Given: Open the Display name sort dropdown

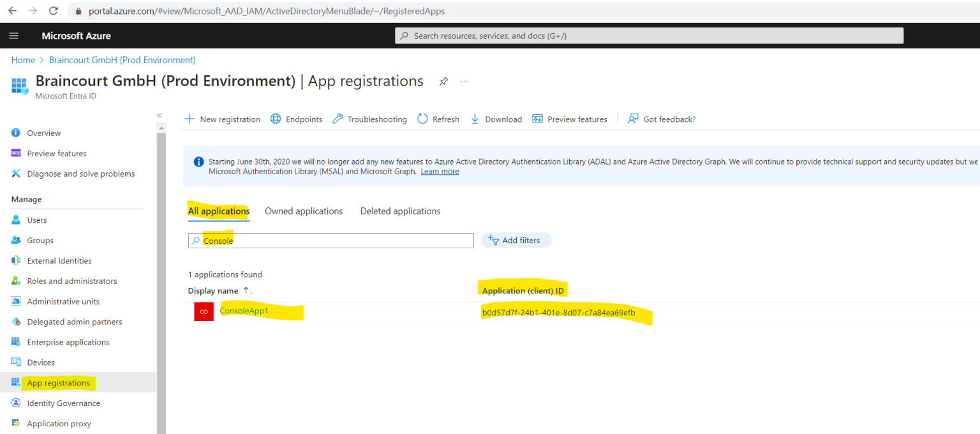Looking at the screenshot, I should (249, 290).
